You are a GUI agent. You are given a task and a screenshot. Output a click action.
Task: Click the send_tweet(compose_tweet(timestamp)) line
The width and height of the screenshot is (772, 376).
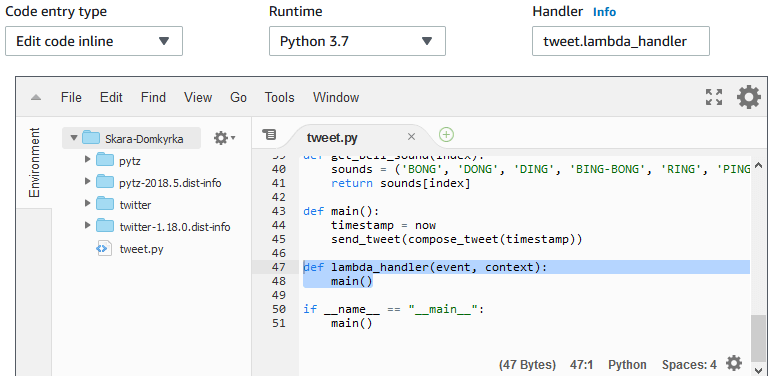457,240
